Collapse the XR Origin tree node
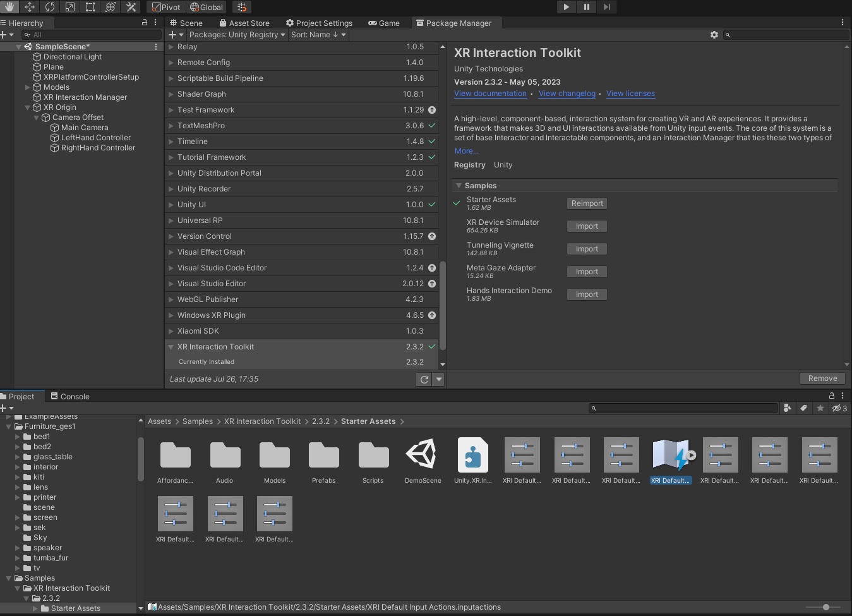 27,107
